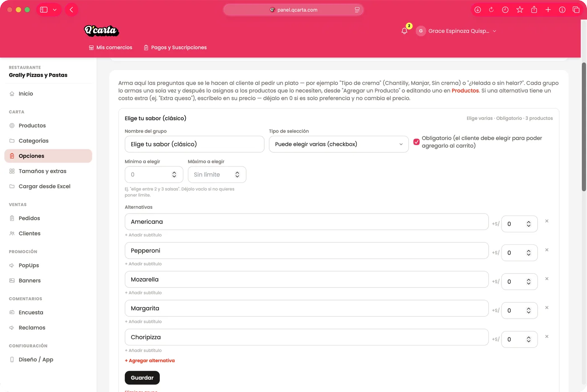The width and height of the screenshot is (587, 392).
Task: Open Tamaños y extras in sidebar
Action: pyautogui.click(x=48, y=171)
